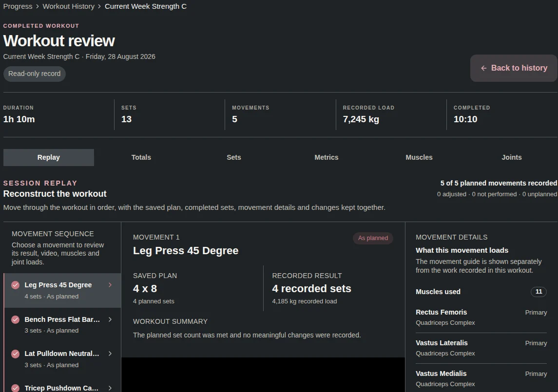
Task: Click the 4 x 8 saved plan value
Action: 145,288
